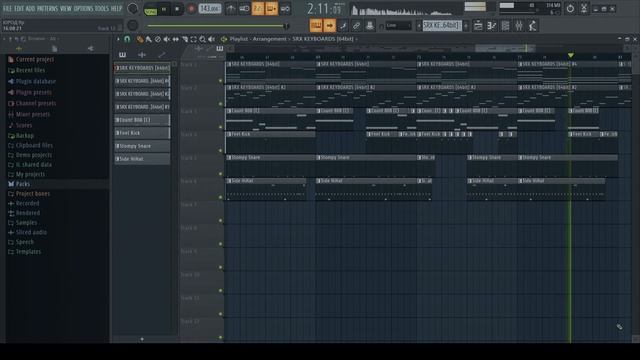Open the OPTIONS menu

point(83,9)
